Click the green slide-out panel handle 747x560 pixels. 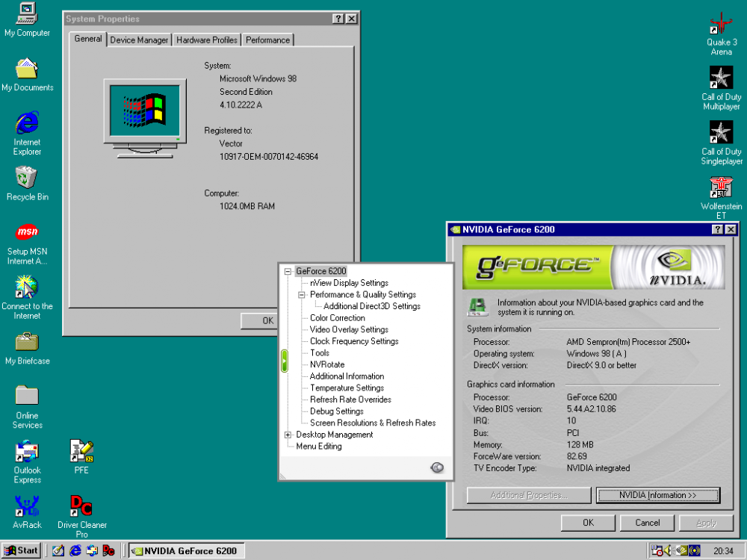(285, 361)
